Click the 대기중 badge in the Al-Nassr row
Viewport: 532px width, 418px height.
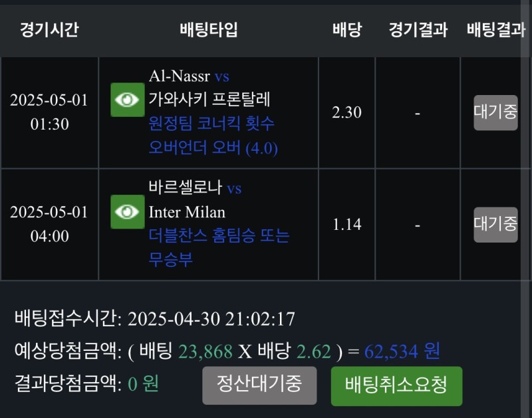coord(495,112)
